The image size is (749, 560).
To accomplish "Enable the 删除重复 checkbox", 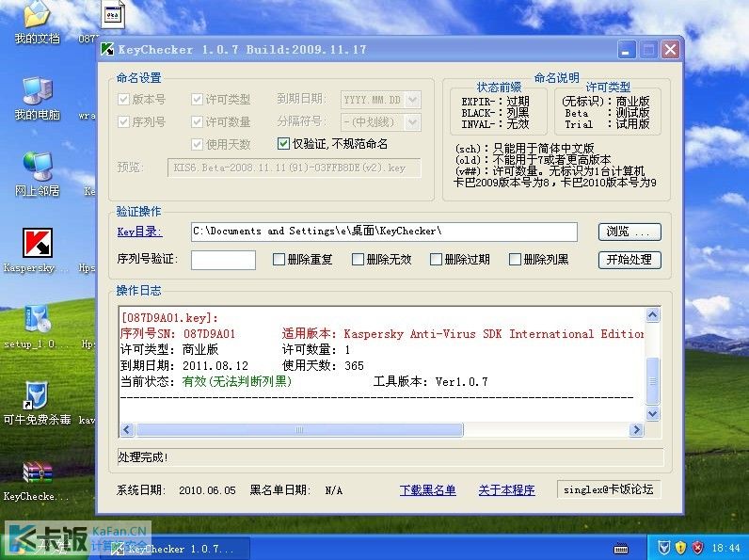I will 279,260.
